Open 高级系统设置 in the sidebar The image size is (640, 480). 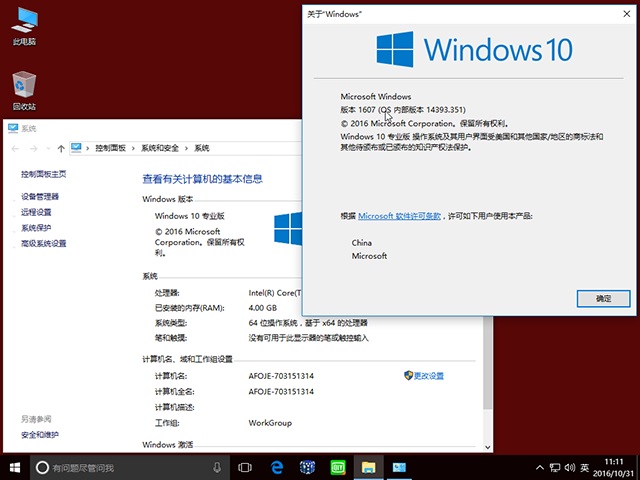coord(44,243)
